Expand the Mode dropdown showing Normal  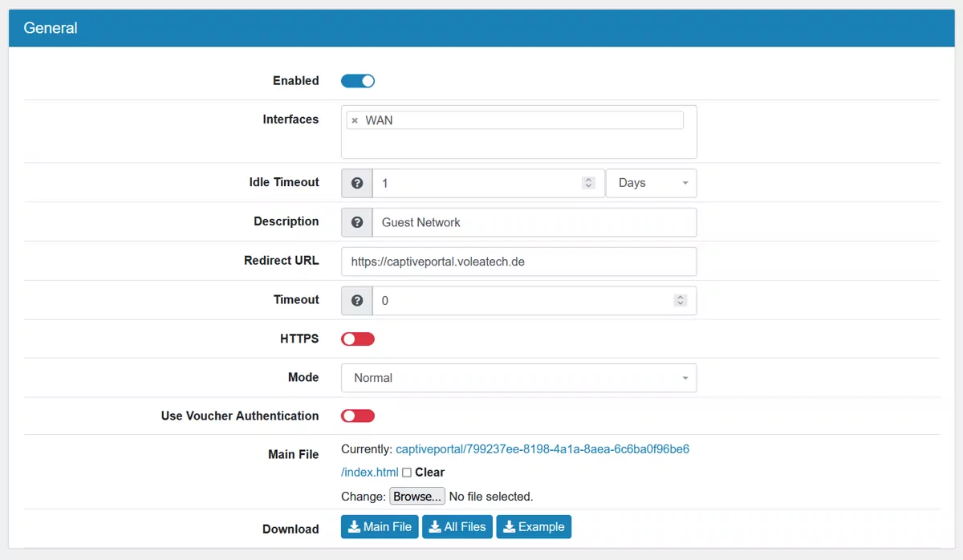click(x=518, y=378)
